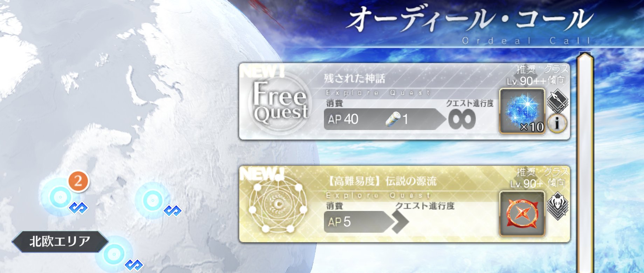The height and width of the screenshot is (273, 644).
Task: Tap the map node with orange 2 badge
Action: pos(60,197)
